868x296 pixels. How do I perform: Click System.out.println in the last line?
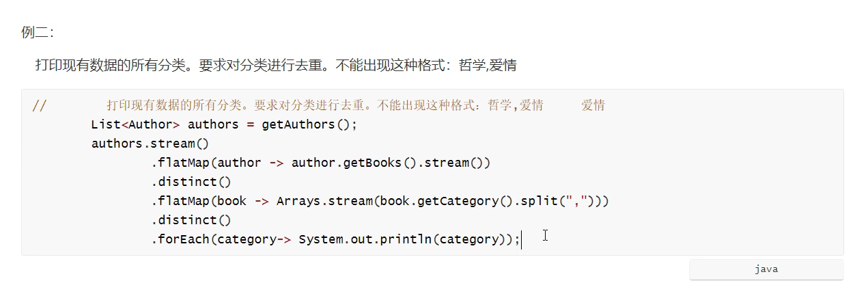point(365,239)
